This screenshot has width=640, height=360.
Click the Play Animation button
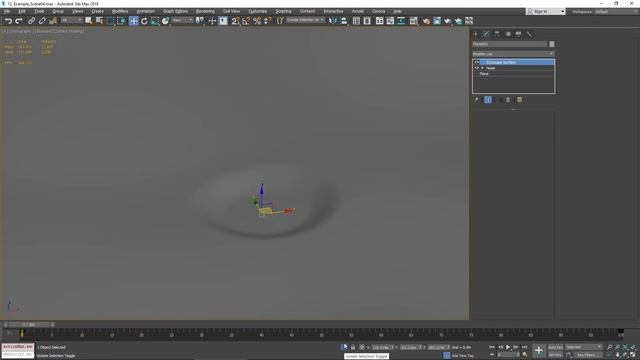(508, 347)
